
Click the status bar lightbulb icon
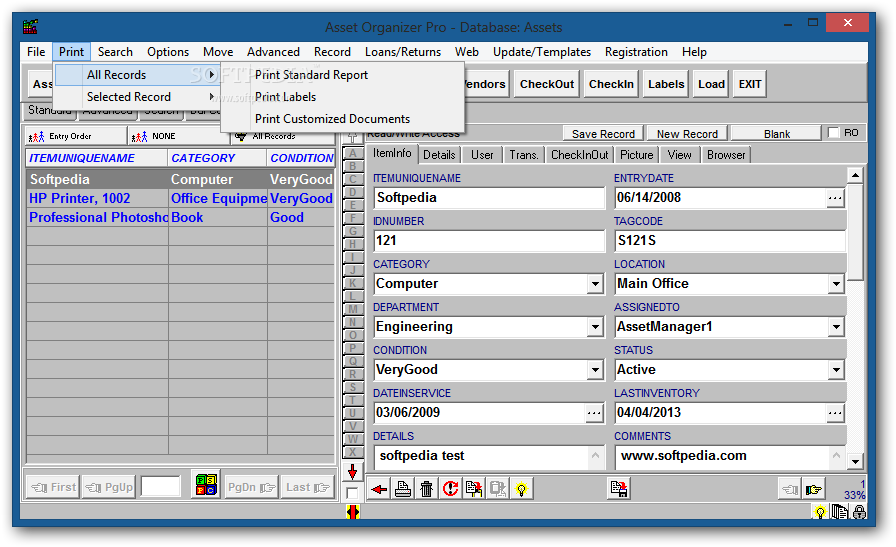point(821,513)
